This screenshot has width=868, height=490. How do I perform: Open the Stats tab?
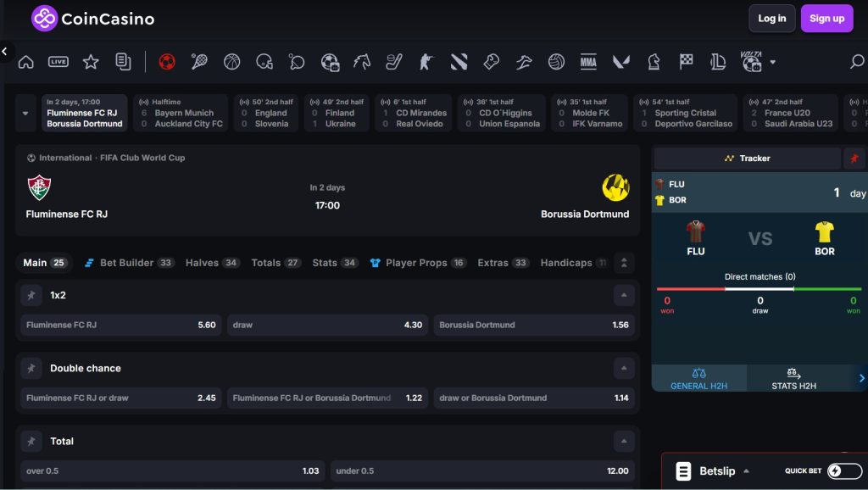(x=336, y=263)
